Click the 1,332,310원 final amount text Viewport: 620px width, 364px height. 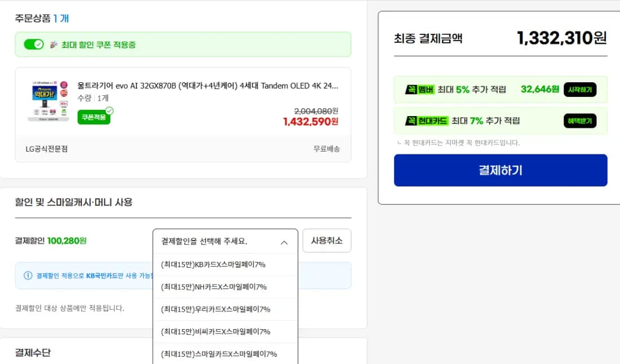(562, 38)
